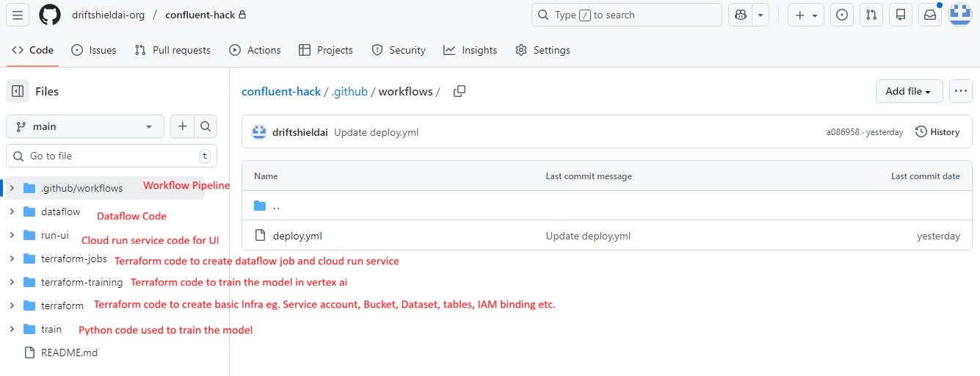Switch to the Settings tab
Screen dimensions: 980x376
[542, 50]
